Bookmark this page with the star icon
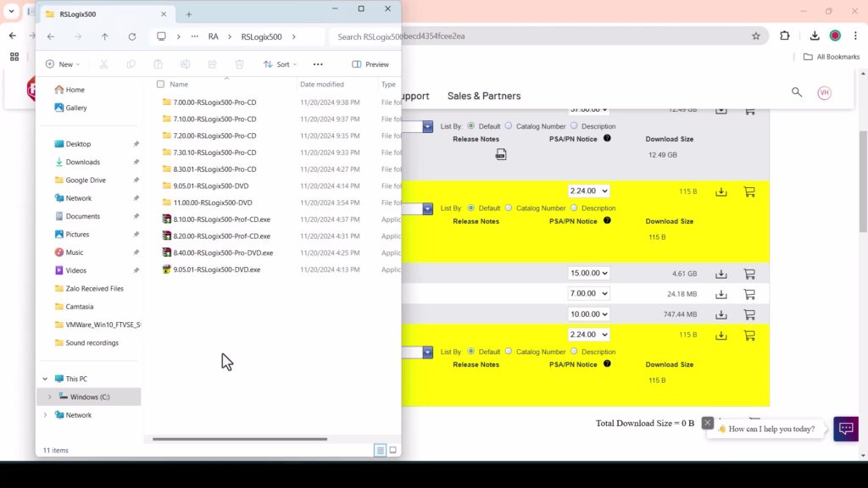Viewport: 868px width, 488px height. tap(755, 36)
